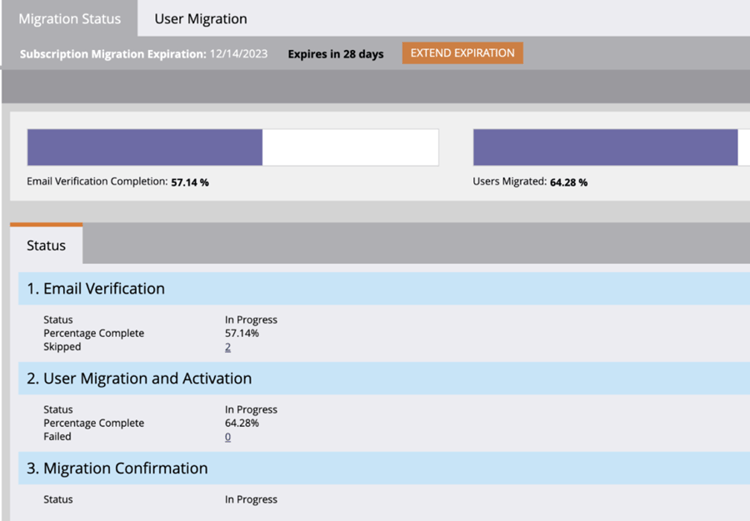Click In Progress status under Migration Confirmation
750x521 pixels.
pyautogui.click(x=251, y=499)
